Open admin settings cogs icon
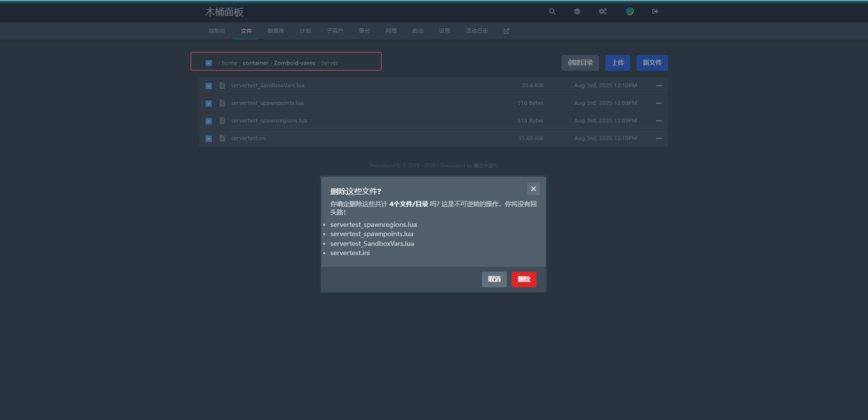Screen dimensions: 868x420 point(603,12)
